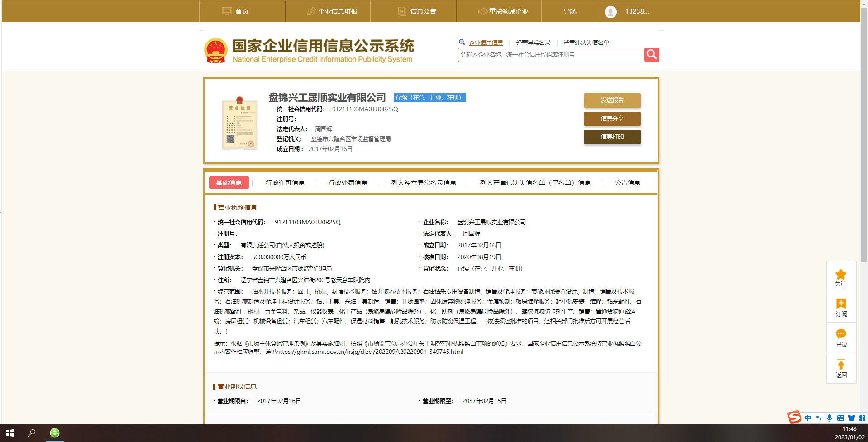
Task: Open the 导航 menu item
Action: pyautogui.click(x=570, y=11)
